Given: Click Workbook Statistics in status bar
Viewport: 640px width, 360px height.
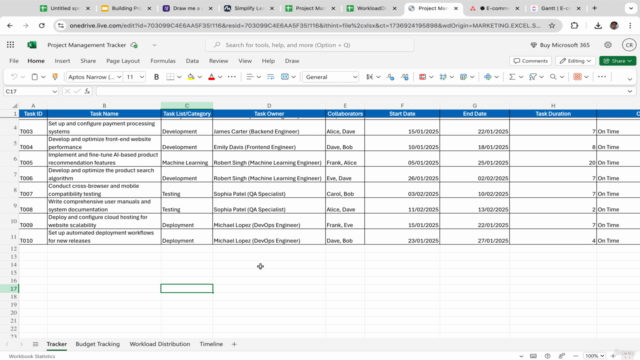Looking at the screenshot, I should pos(32,356).
